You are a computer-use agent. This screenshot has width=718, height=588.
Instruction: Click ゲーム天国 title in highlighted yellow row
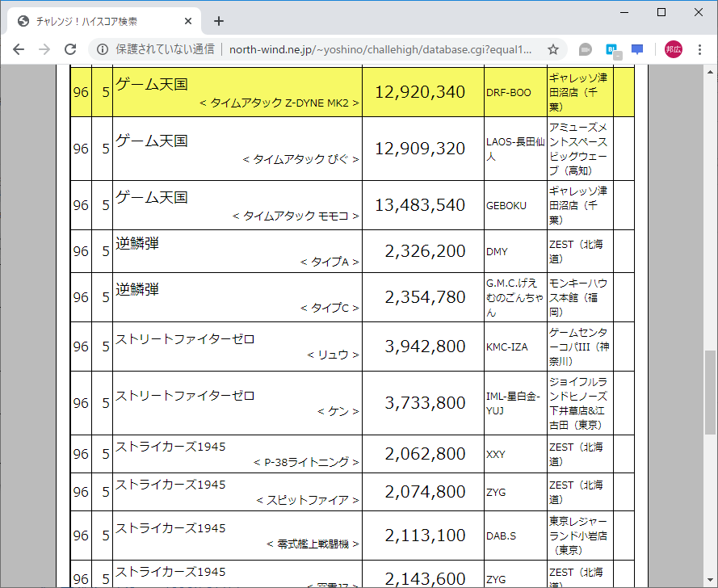pos(152,85)
